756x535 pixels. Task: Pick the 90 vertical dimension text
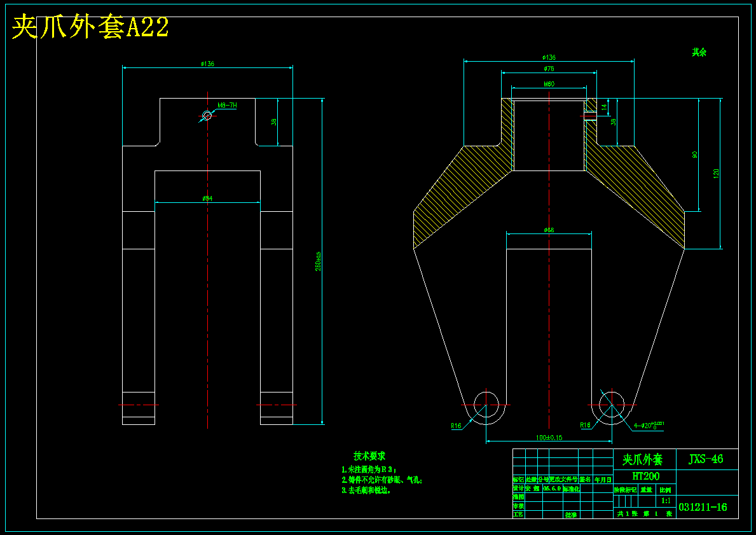[695, 155]
